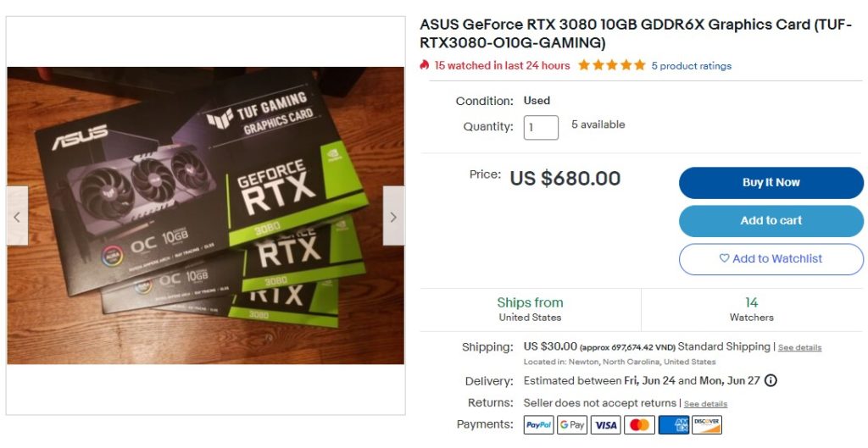Click the PayPal payment icon

point(538,425)
